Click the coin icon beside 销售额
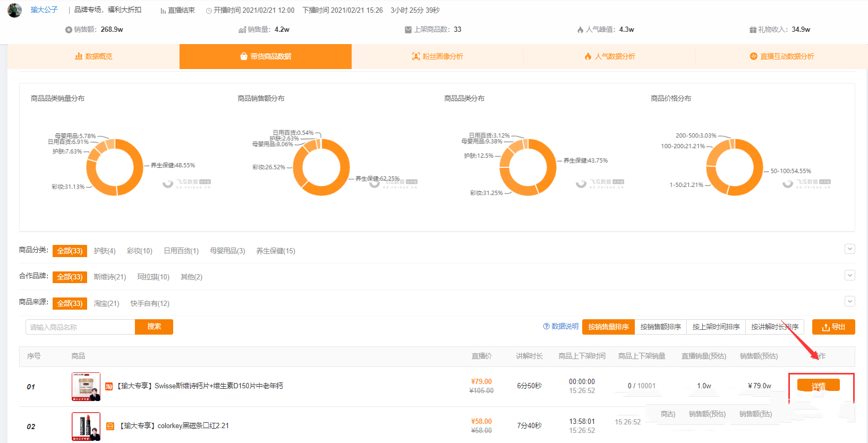 click(x=69, y=30)
